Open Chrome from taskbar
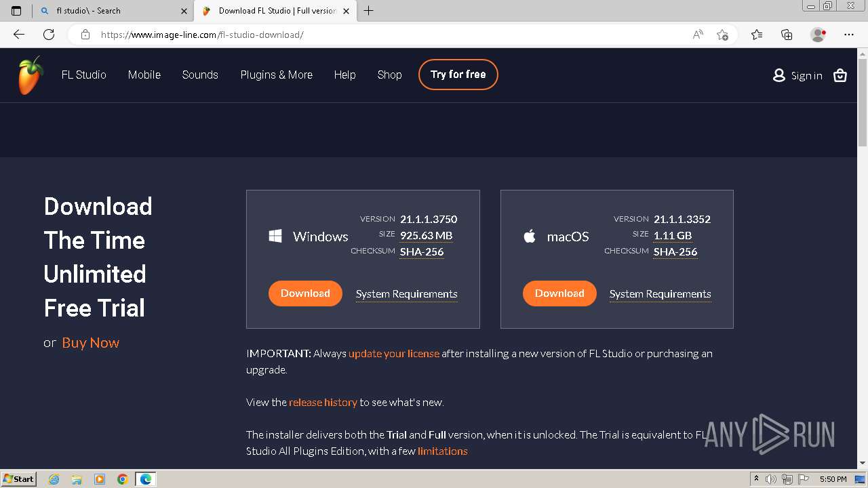868x488 pixels. coord(123,479)
